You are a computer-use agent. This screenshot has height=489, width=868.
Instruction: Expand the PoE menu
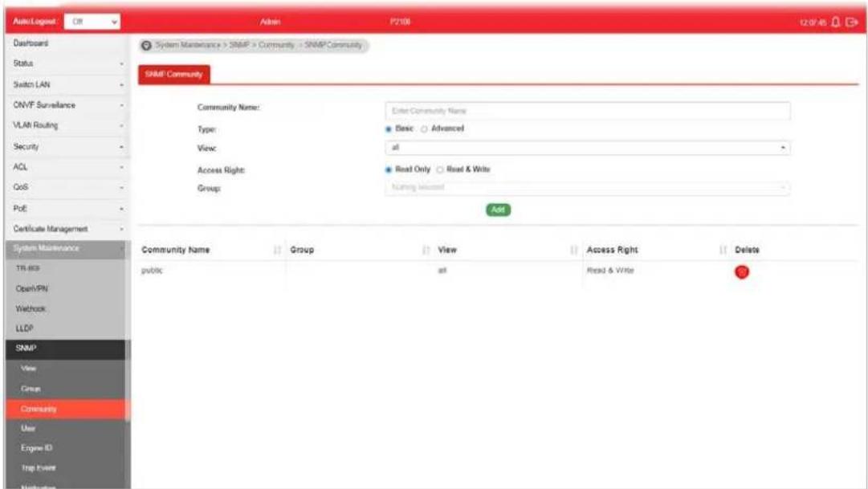click(x=67, y=209)
